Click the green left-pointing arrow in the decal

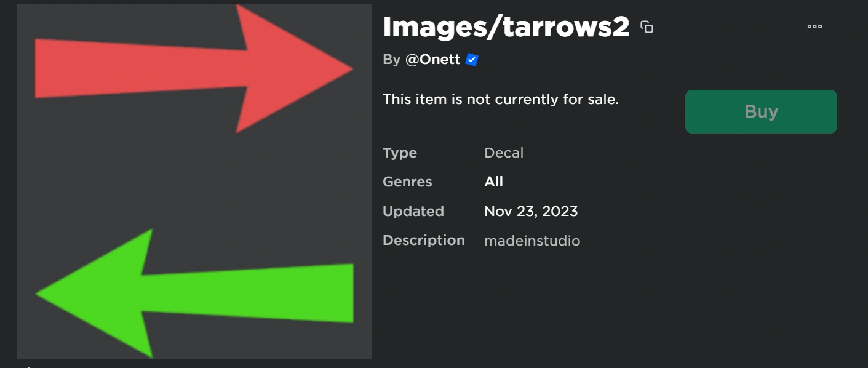tap(203, 294)
